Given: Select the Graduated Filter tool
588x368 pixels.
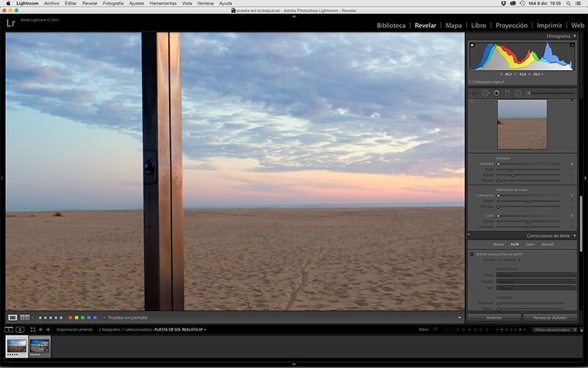Looking at the screenshot, I should pyautogui.click(x=507, y=93).
